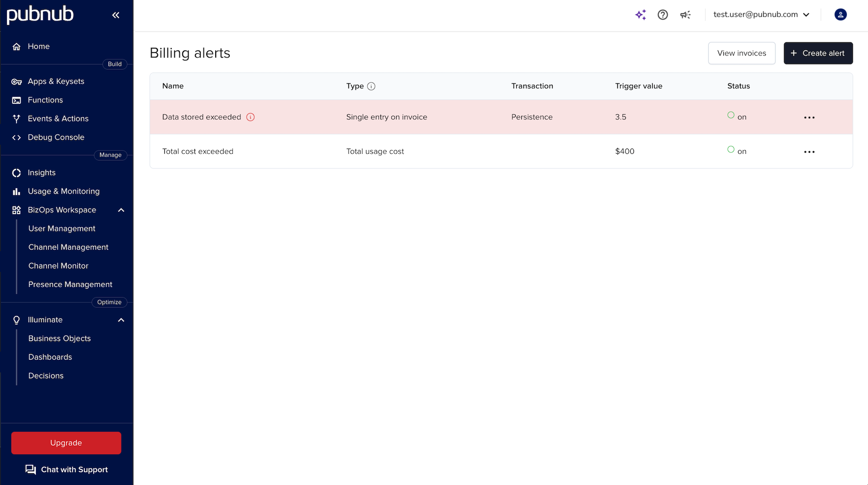Open announcements via the megaphone icon
The image size is (868, 485).
(x=685, y=15)
